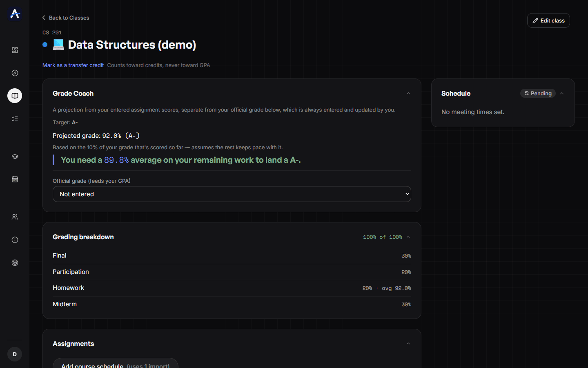
Task: Open the checklist tasks icon in sidebar
Action: (15, 119)
